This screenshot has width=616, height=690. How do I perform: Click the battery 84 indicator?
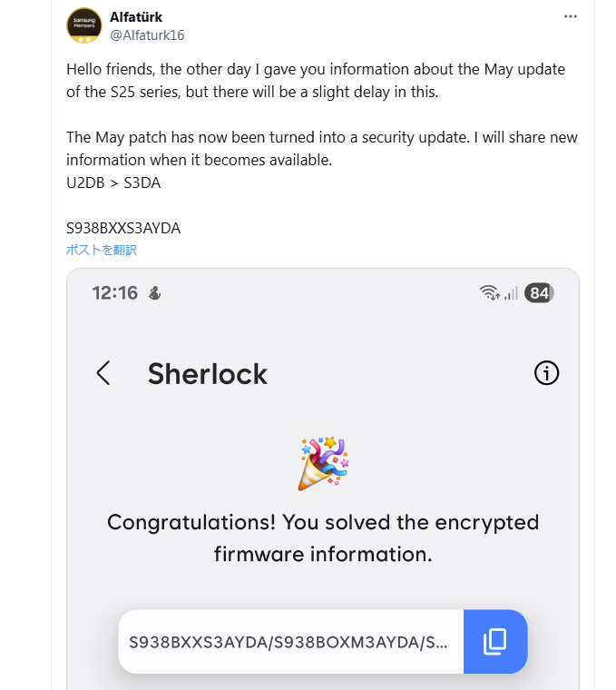click(x=539, y=292)
